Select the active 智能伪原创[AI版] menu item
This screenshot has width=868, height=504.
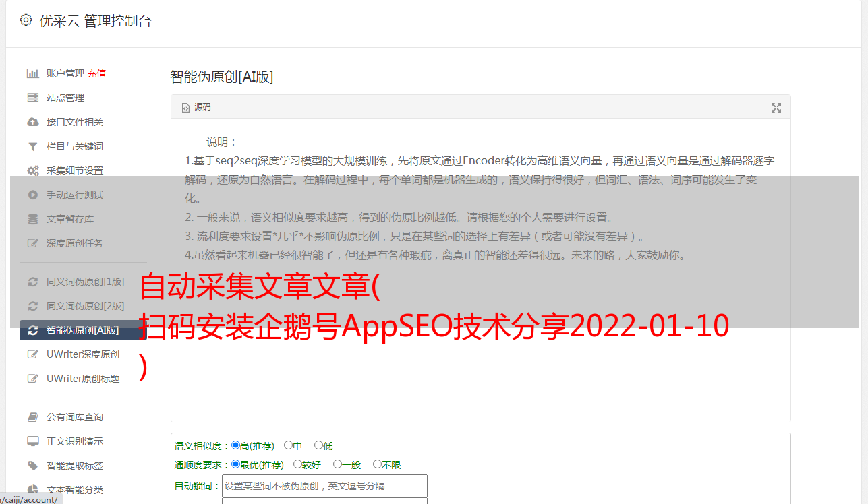(83, 330)
